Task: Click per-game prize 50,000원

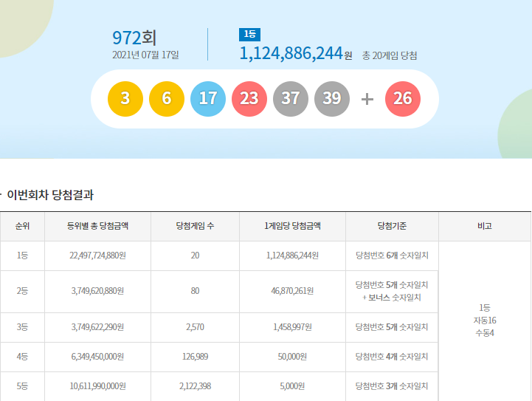Action: tap(292, 357)
